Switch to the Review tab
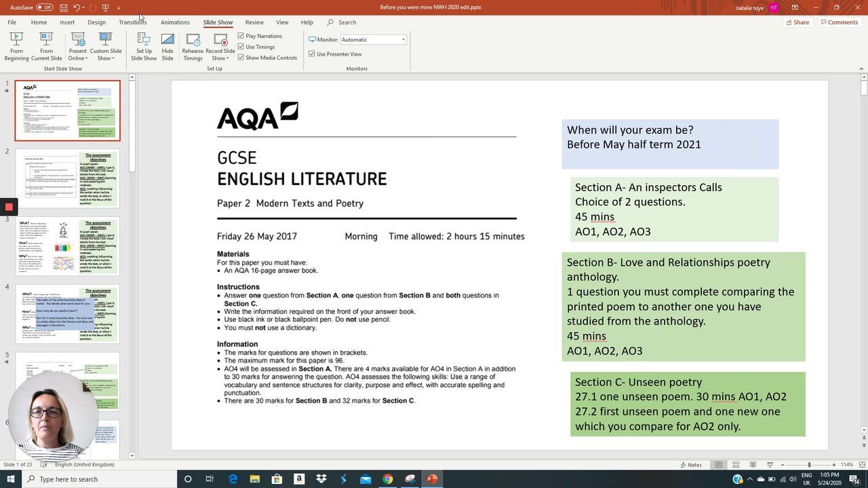Viewport: 868px width, 488px height. [x=254, y=22]
